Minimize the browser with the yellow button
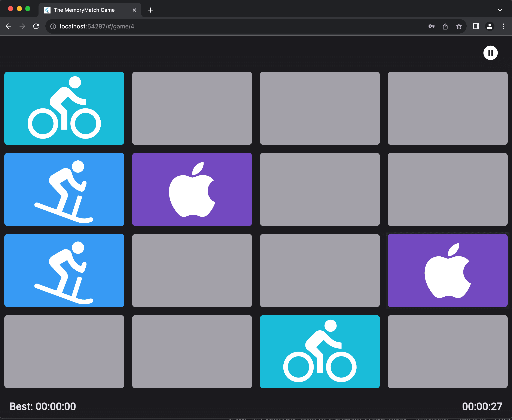This screenshot has height=420, width=512. 19,9
